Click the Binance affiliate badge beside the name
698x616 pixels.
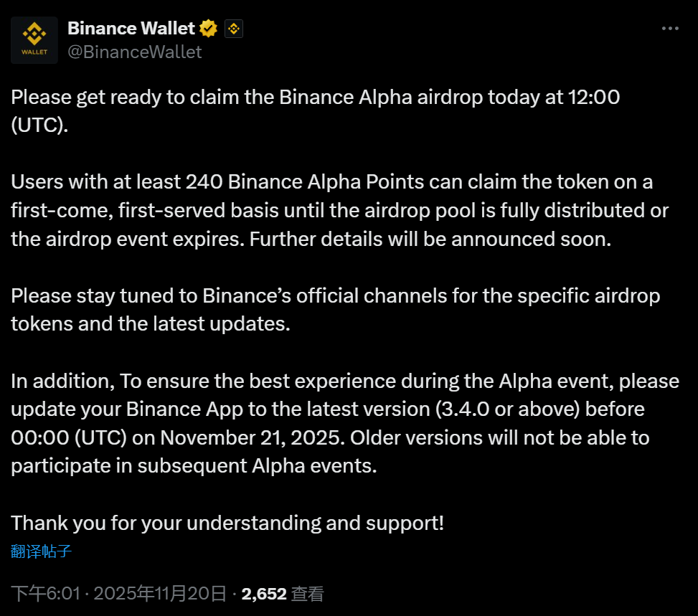(234, 29)
